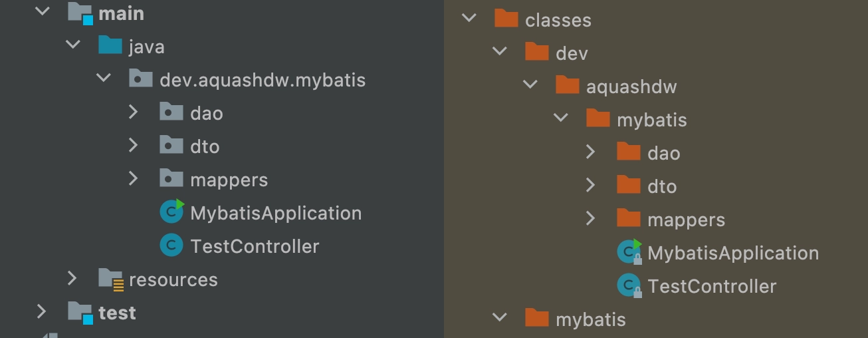Collapse the dev.aquashdw.mybatis package
Screen dimensions: 868x338
104,79
